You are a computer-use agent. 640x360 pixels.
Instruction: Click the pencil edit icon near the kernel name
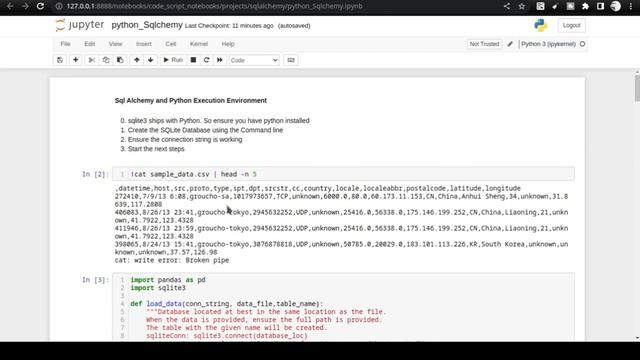click(x=510, y=44)
